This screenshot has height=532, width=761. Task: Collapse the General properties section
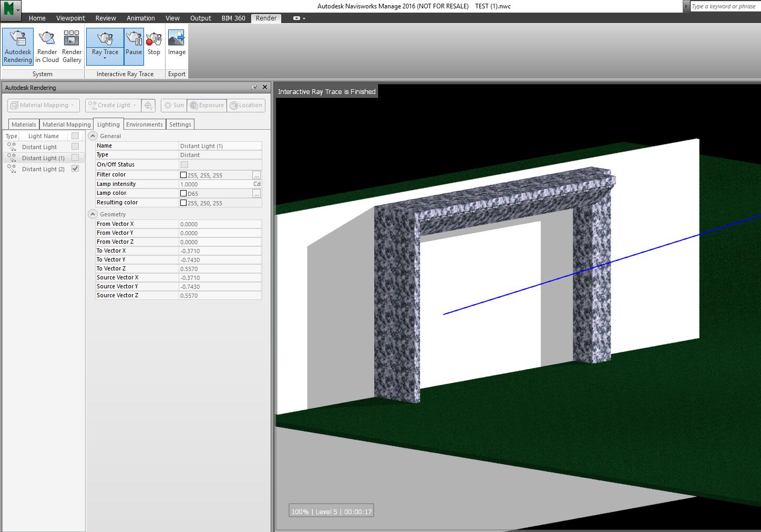pyautogui.click(x=92, y=135)
